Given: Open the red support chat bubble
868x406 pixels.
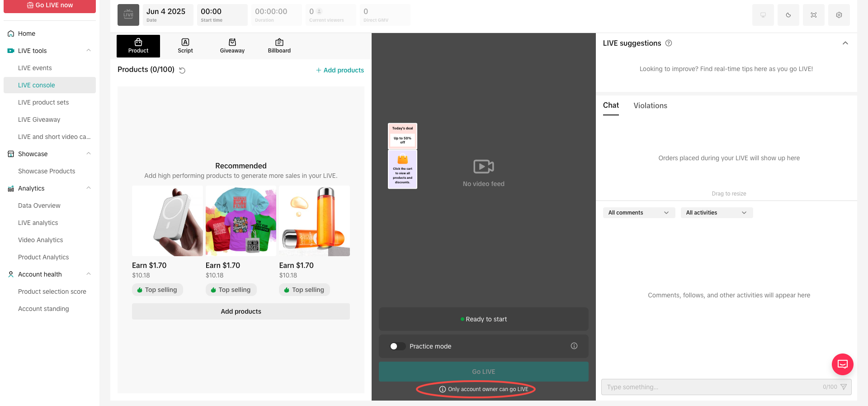Looking at the screenshot, I should point(842,364).
